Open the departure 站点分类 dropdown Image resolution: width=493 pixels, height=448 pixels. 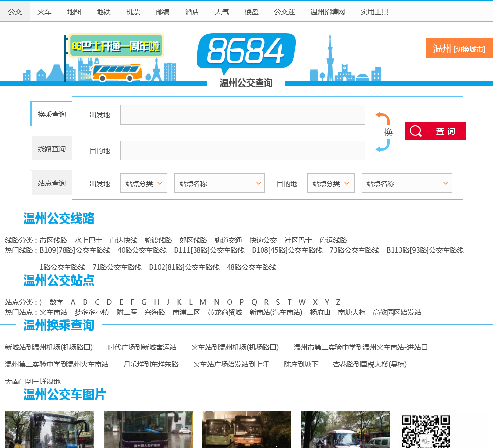(144, 183)
